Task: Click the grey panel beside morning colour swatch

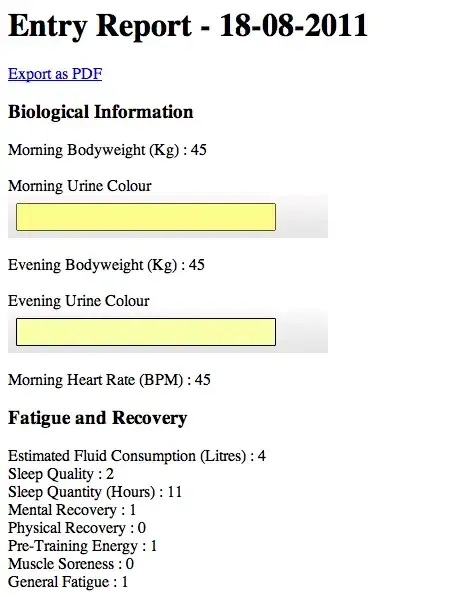Action: point(302,217)
